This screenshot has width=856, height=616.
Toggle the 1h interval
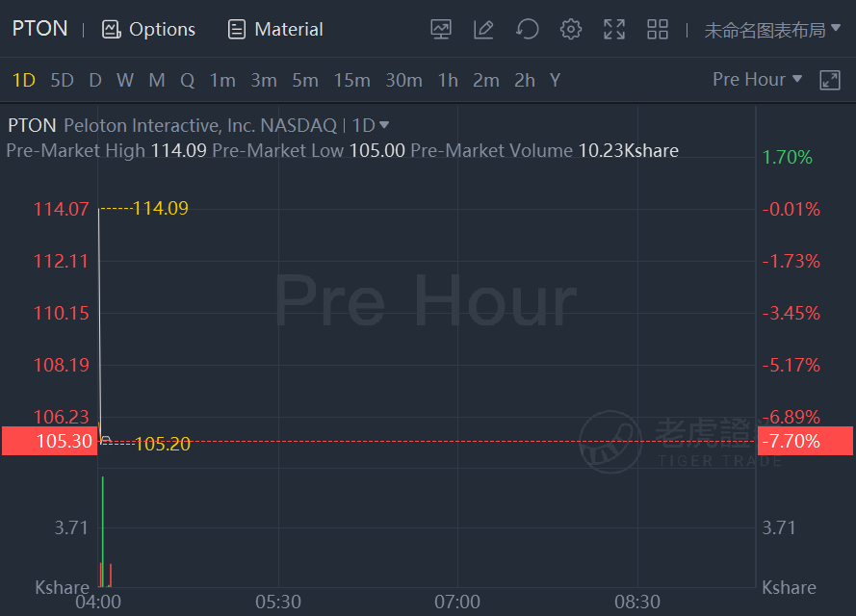pos(448,80)
